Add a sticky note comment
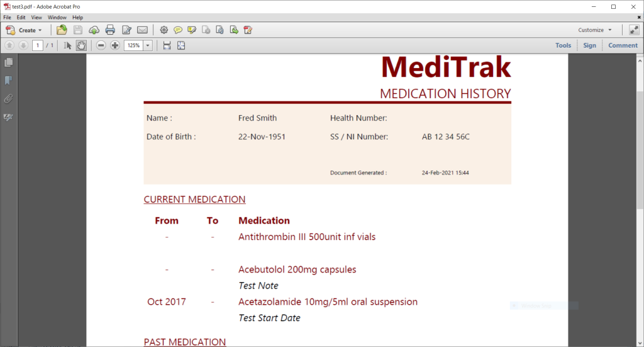Viewport: 644px width, 347px height. 178,30
